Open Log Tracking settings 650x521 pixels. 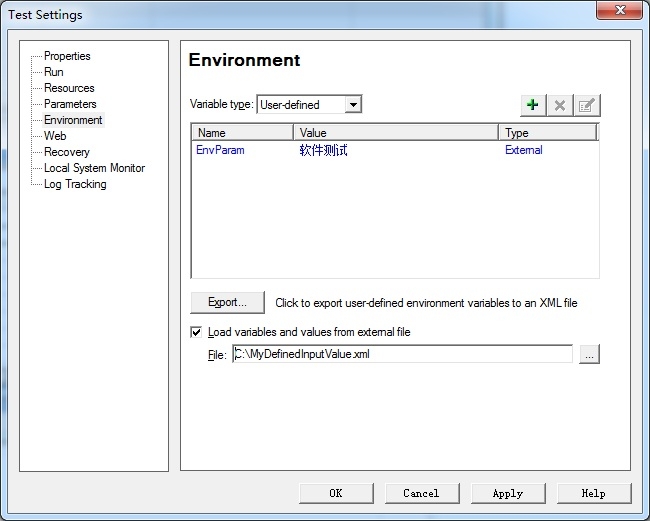pyautogui.click(x=75, y=184)
